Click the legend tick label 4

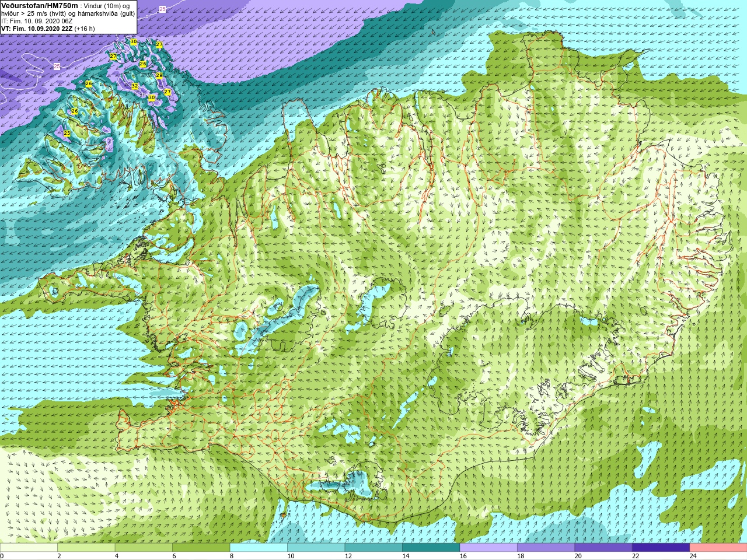point(117,556)
